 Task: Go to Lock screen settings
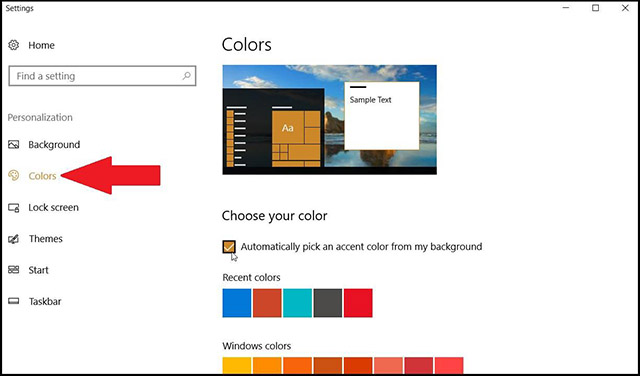pyautogui.click(x=53, y=207)
